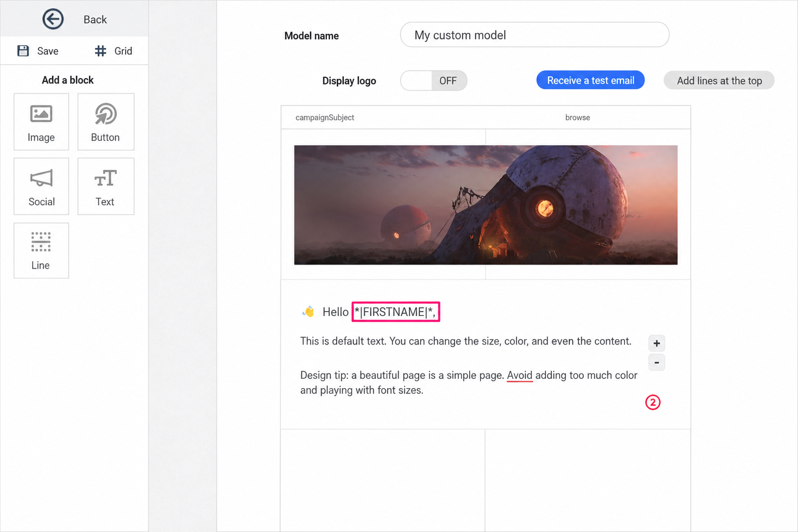This screenshot has height=532, width=798.
Task: Add a Button block
Action: click(106, 122)
